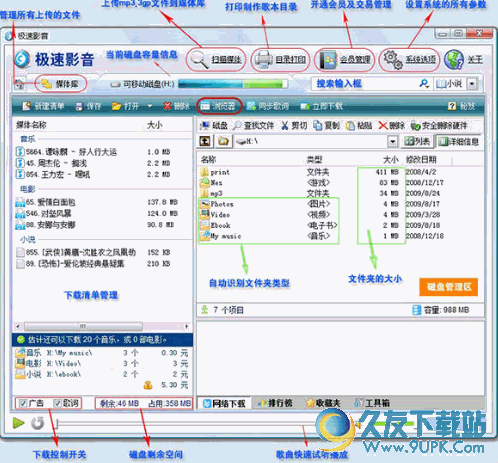Select the Video folder
This screenshot has height=463, width=498.
[215, 215]
